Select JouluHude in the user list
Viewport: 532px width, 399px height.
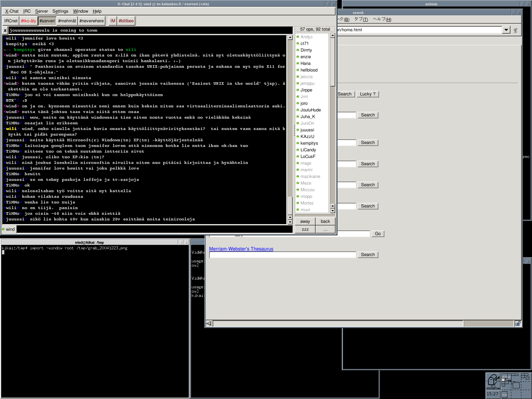311,110
